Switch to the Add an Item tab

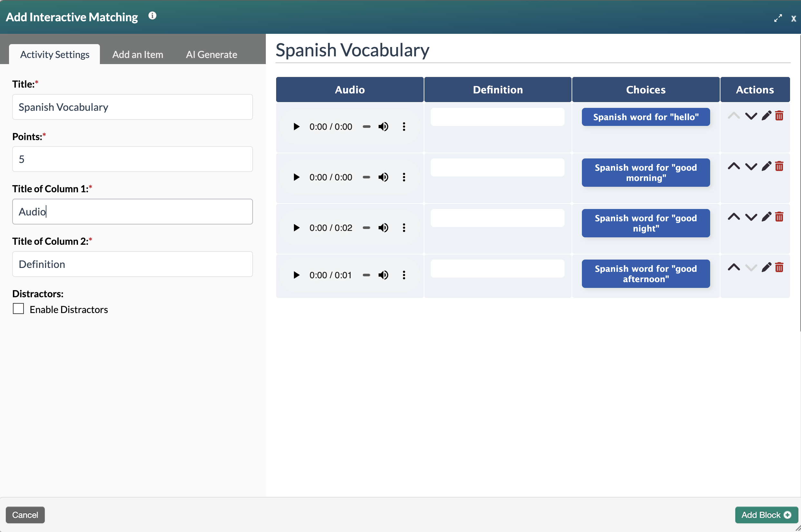[137, 54]
